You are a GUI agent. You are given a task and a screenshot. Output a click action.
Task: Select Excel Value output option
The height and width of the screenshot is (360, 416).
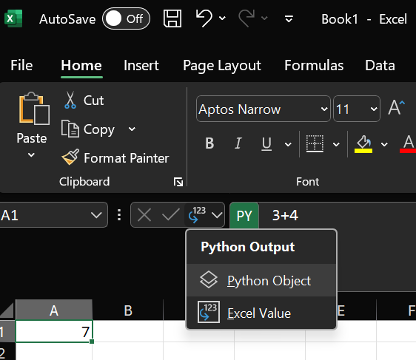tap(261, 313)
